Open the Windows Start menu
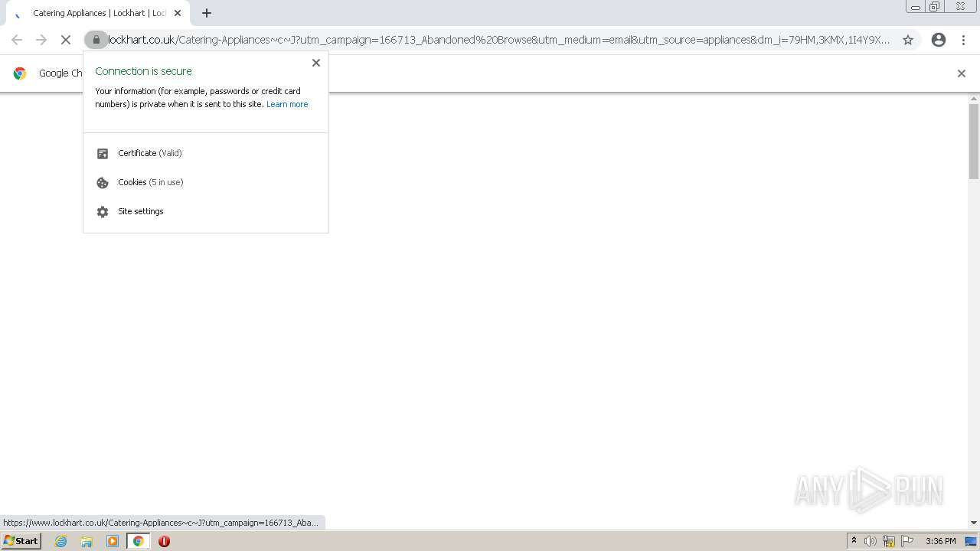This screenshot has width=980, height=551. pos(21,541)
